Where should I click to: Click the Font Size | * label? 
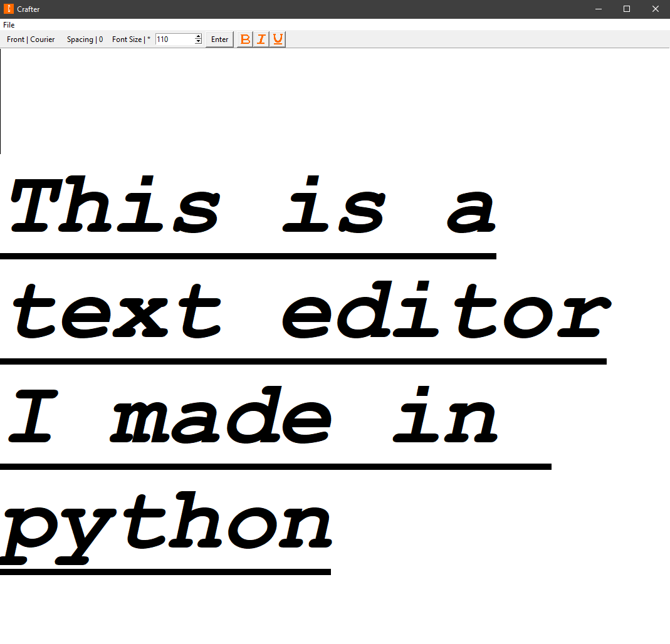(131, 39)
